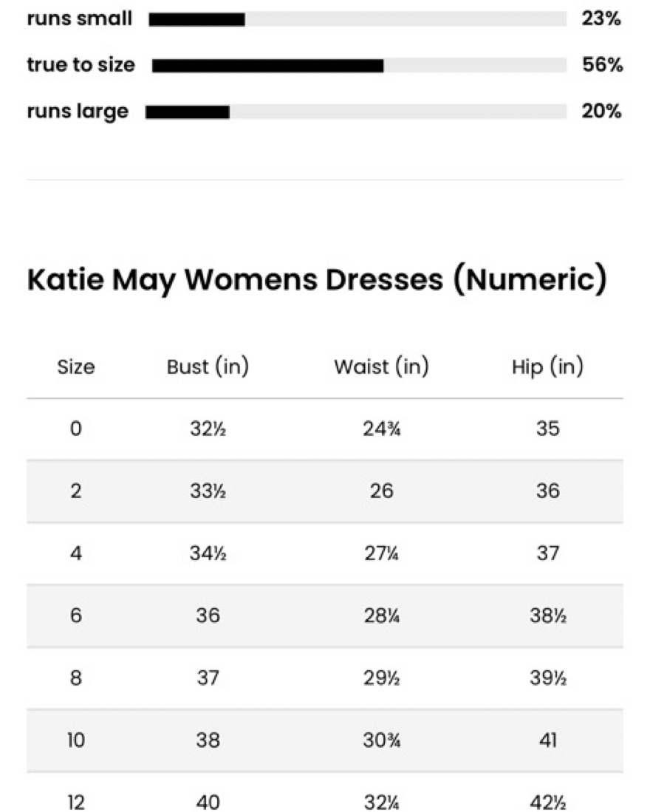Click the Size column header
Viewport: 650px width, 812px height.
tap(76, 367)
